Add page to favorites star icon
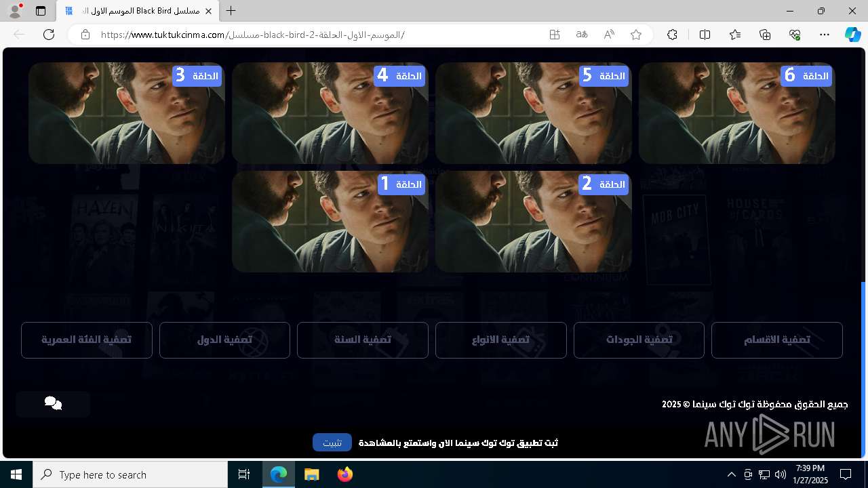The image size is (868, 488). coord(636,35)
